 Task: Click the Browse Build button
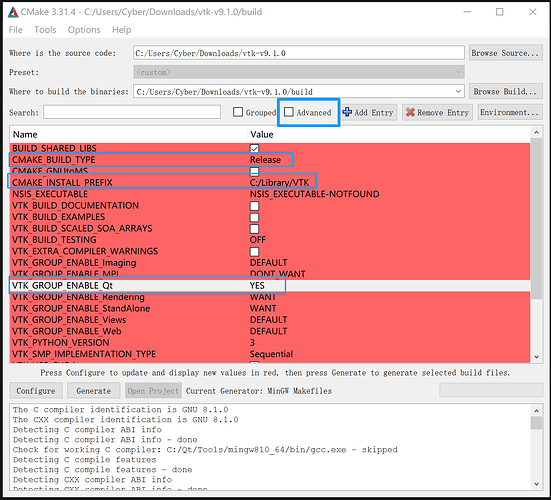pyautogui.click(x=506, y=91)
